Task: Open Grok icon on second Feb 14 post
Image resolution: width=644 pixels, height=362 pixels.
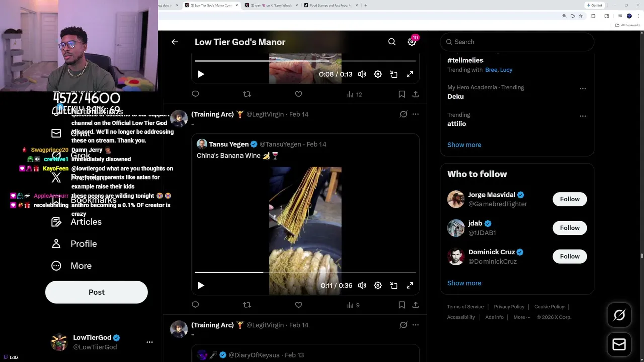Action: click(404, 325)
